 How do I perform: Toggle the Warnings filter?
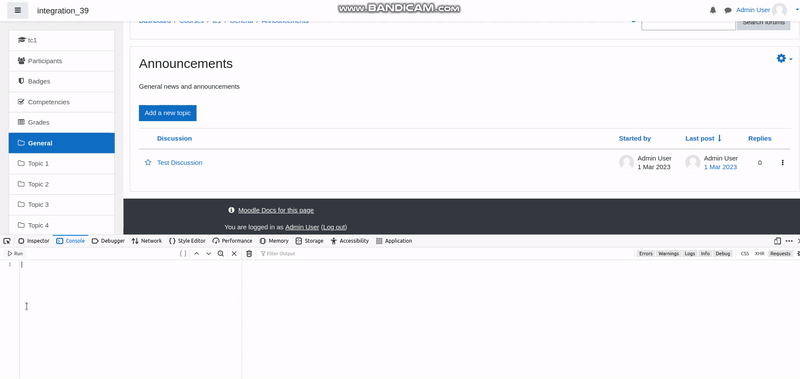point(668,254)
